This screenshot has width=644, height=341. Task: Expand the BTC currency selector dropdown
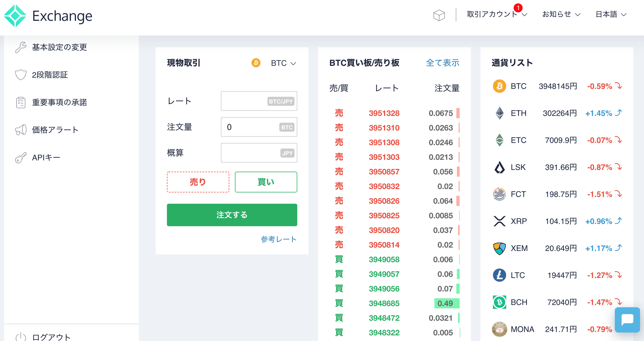coord(283,63)
